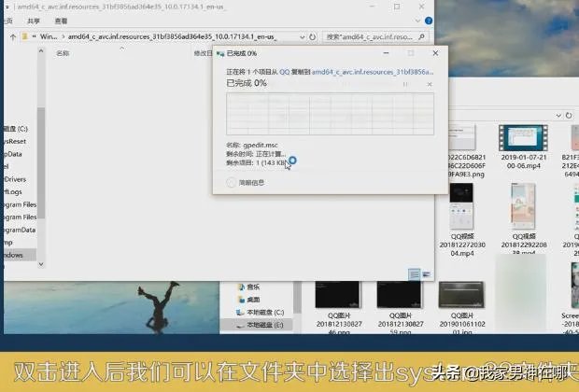Open the QQ source folder link
579x392 pixels.
284,72
